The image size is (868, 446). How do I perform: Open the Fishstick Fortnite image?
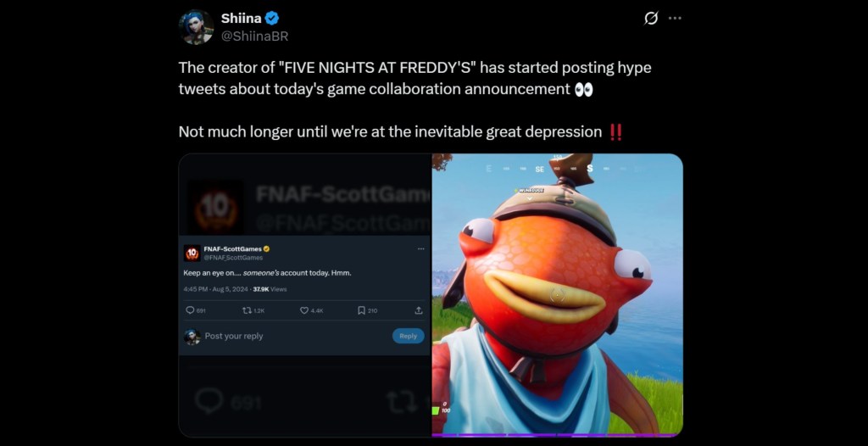tap(558, 295)
